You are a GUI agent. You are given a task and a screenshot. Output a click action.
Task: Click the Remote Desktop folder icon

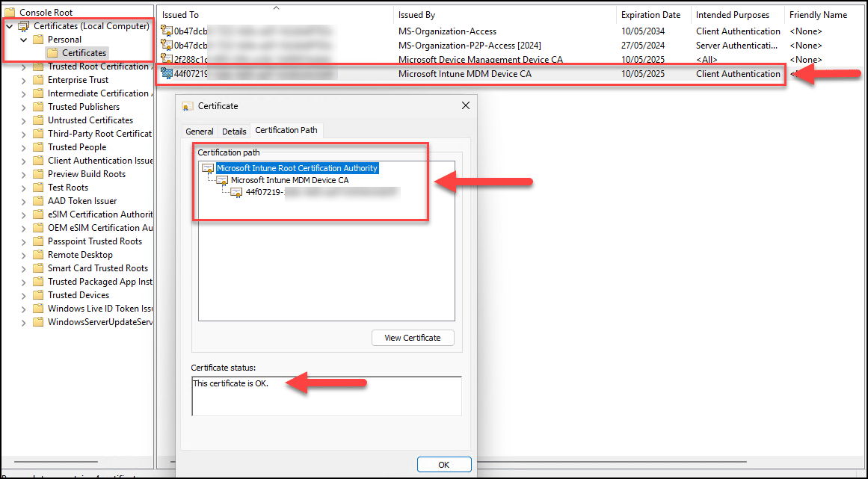[x=38, y=254]
